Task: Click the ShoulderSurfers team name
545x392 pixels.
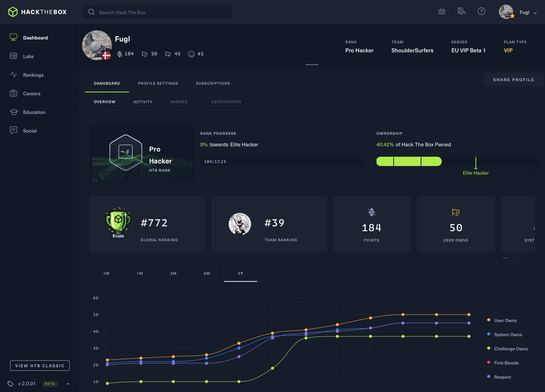Action: click(412, 50)
